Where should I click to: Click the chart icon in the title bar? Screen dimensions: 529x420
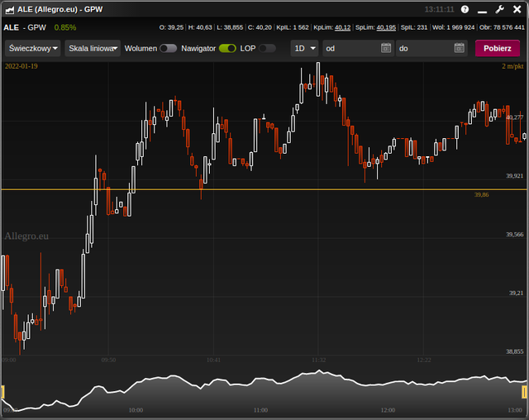tap(9, 10)
